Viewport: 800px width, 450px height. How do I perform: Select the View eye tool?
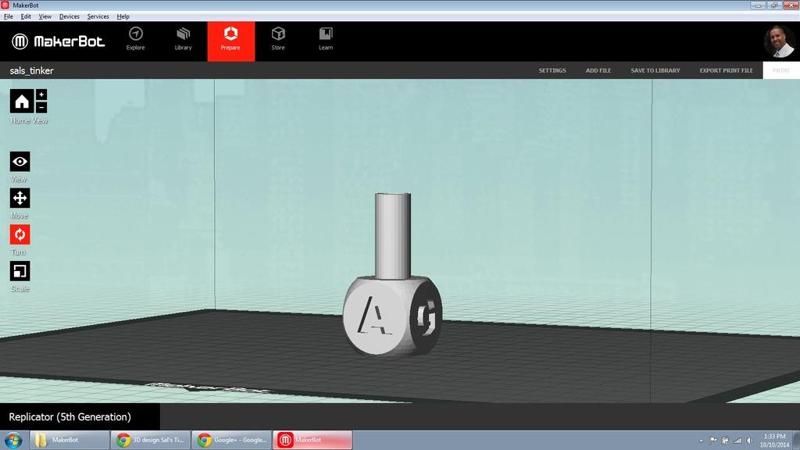(20, 162)
